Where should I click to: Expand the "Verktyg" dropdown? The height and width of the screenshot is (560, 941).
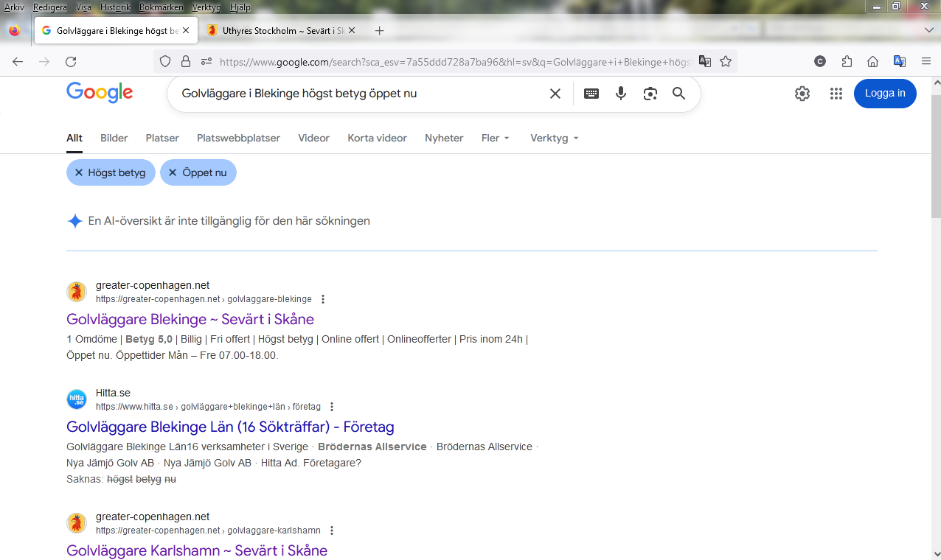tap(554, 138)
